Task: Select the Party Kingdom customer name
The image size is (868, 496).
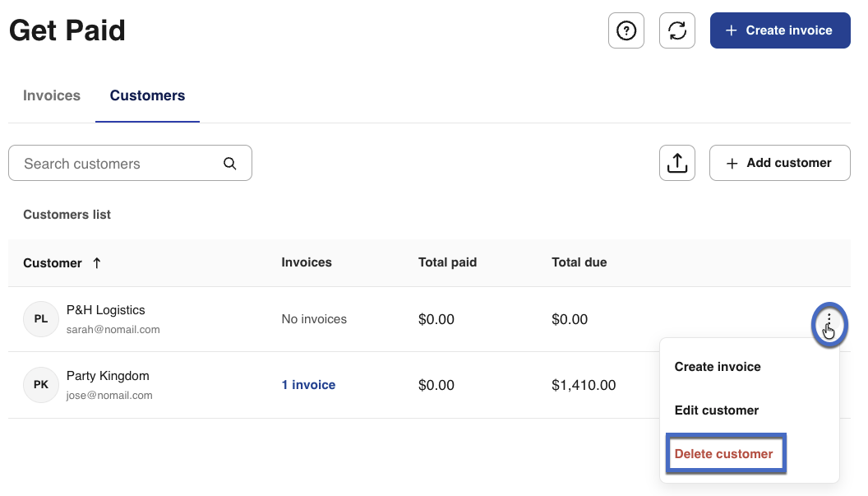Action: (108, 376)
